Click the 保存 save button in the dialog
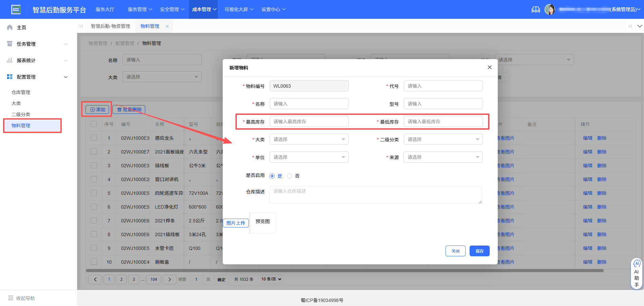 [479, 251]
